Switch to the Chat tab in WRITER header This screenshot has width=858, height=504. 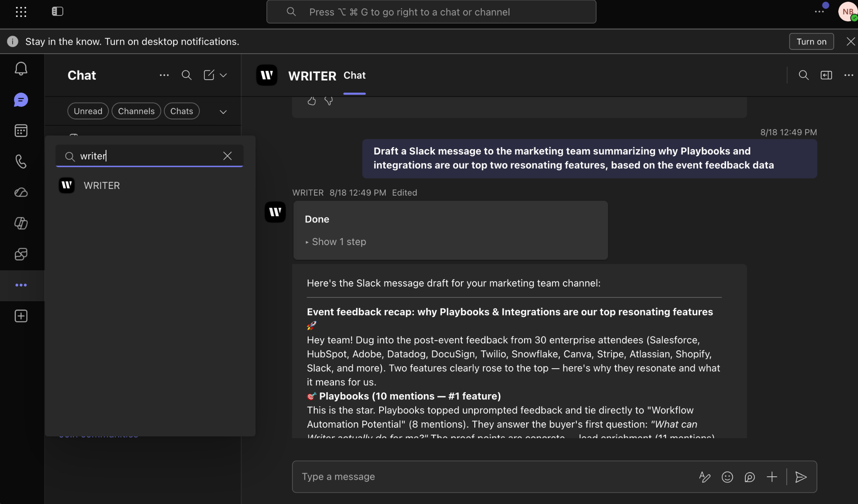[x=354, y=75]
